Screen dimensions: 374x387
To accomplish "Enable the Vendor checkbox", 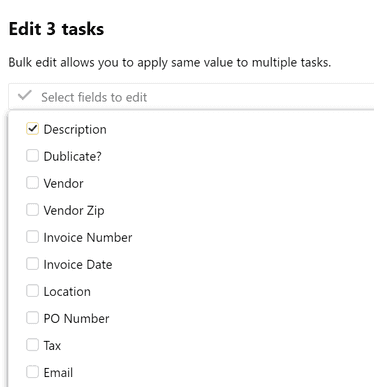I will coord(32,183).
